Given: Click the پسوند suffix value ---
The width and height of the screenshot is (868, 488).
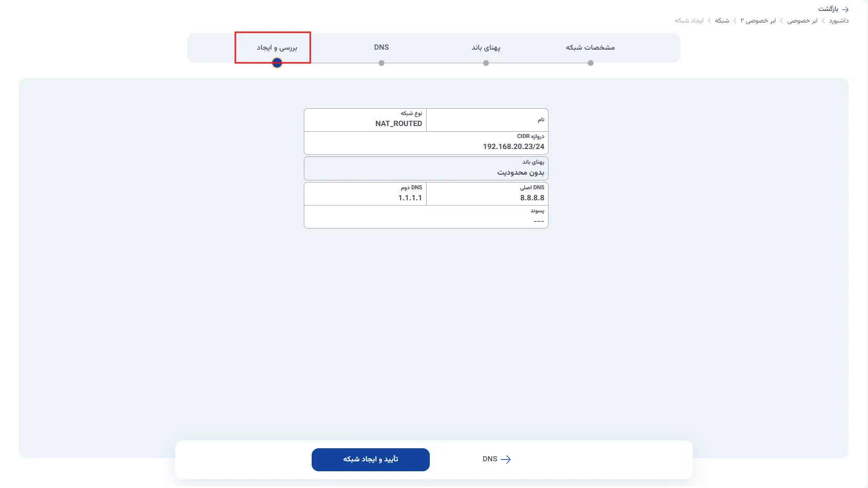Looking at the screenshot, I should coord(539,222).
